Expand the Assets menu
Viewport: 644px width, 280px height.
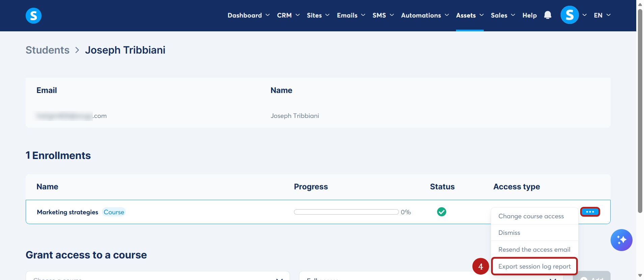tap(470, 15)
